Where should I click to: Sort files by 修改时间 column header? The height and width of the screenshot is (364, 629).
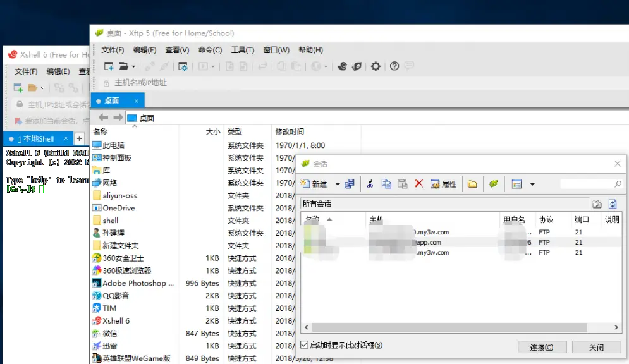[290, 131]
